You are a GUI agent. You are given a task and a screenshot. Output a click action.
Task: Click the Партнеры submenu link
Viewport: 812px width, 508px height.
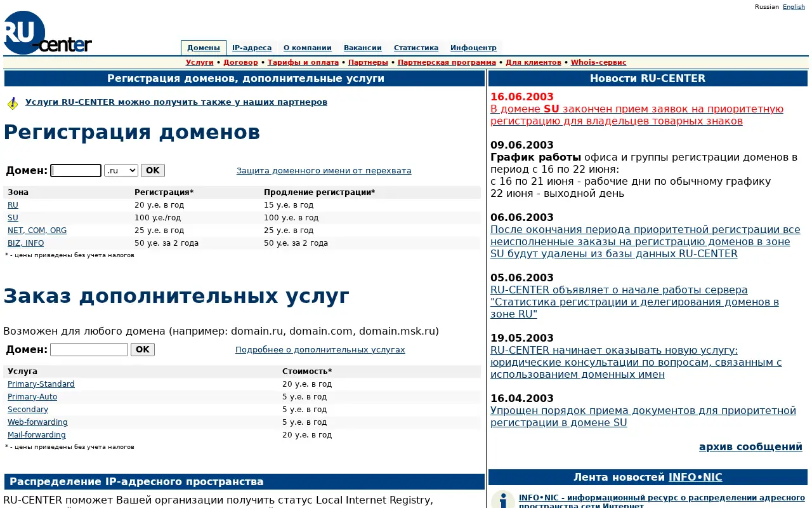tap(368, 62)
